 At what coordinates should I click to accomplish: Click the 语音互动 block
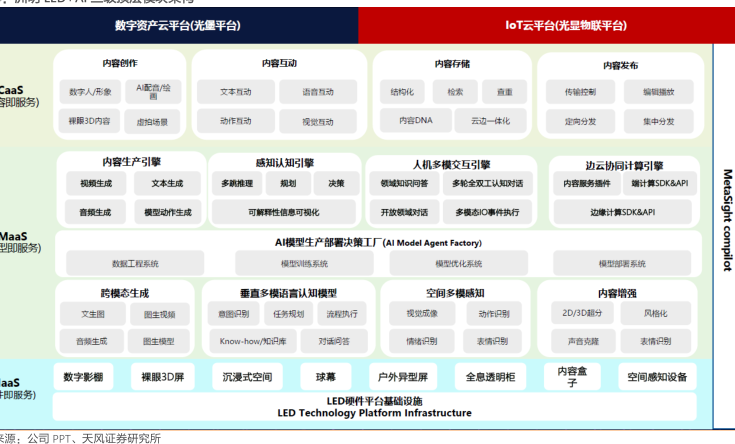[319, 92]
